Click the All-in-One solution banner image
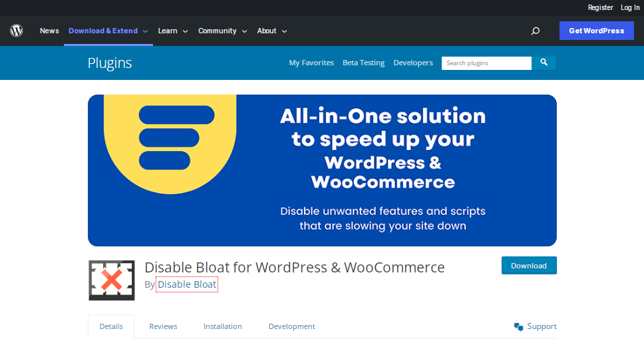 click(x=323, y=171)
